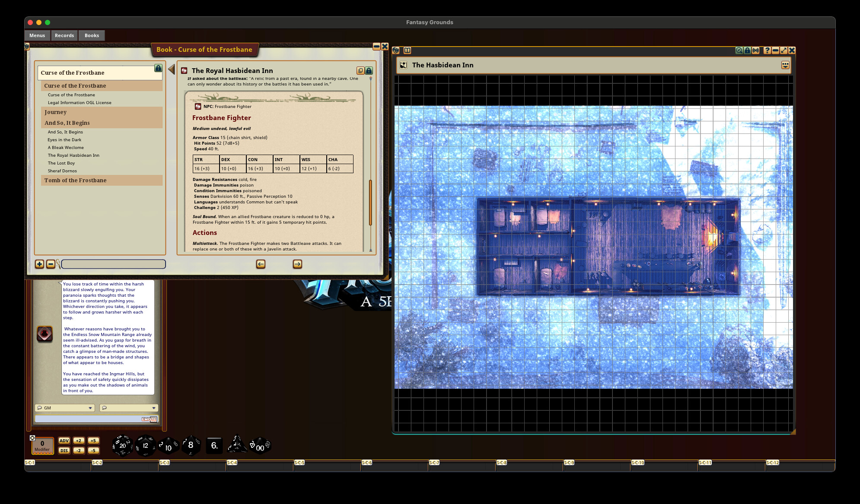Toggle lock on The Royal Hasbidean Inn page
This screenshot has width=860, height=504.
369,70
